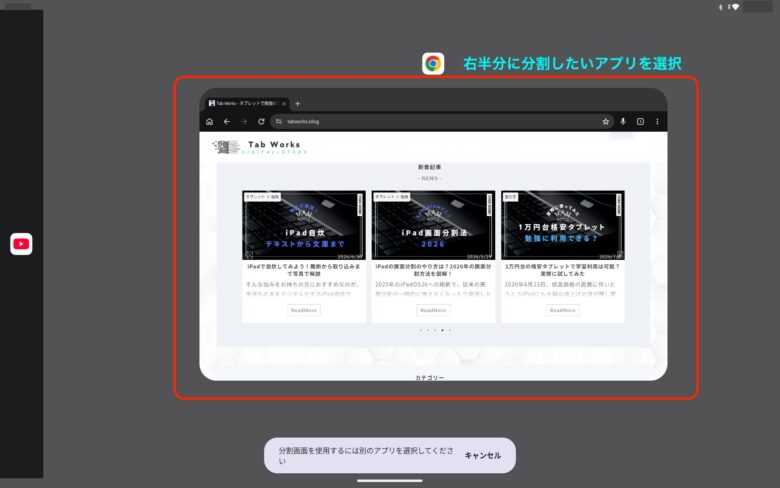
Task: Select the active carousel pagination dot
Action: click(x=442, y=330)
